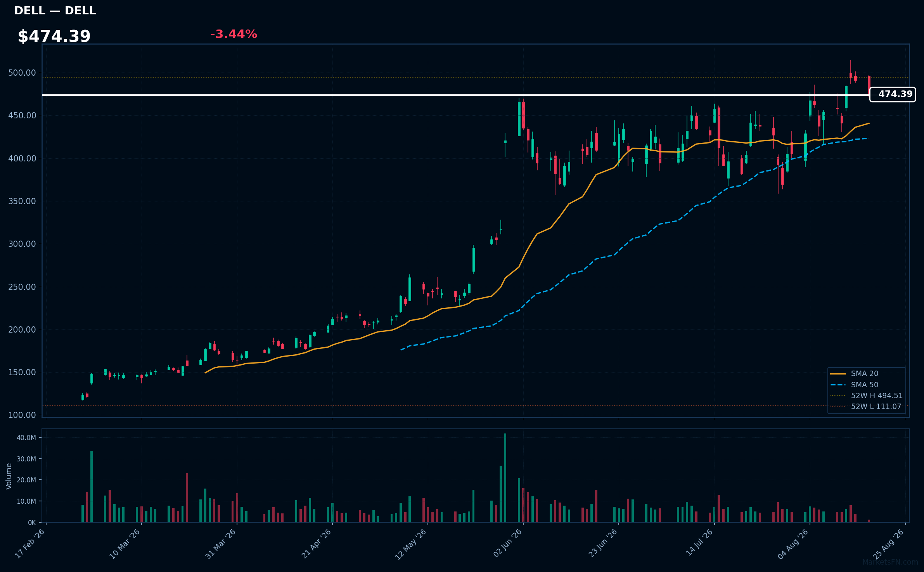The height and width of the screenshot is (572, 924).
Task: Click the 31 Mar '26 date label
Action: point(220,544)
